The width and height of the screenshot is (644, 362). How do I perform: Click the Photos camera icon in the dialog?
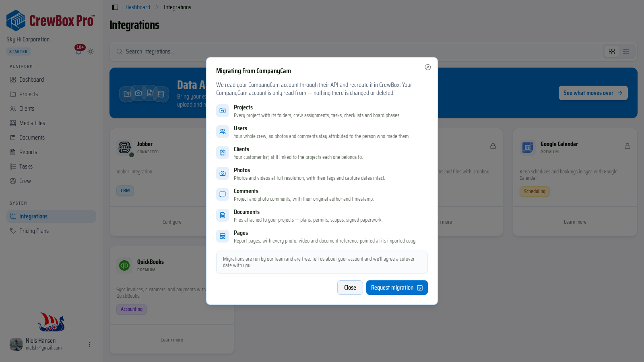(x=223, y=173)
